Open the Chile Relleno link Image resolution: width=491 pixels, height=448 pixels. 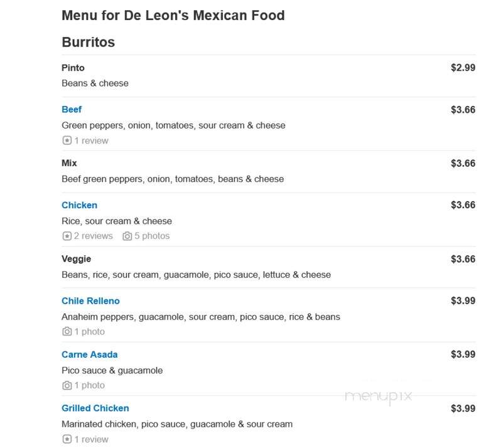[x=90, y=301]
